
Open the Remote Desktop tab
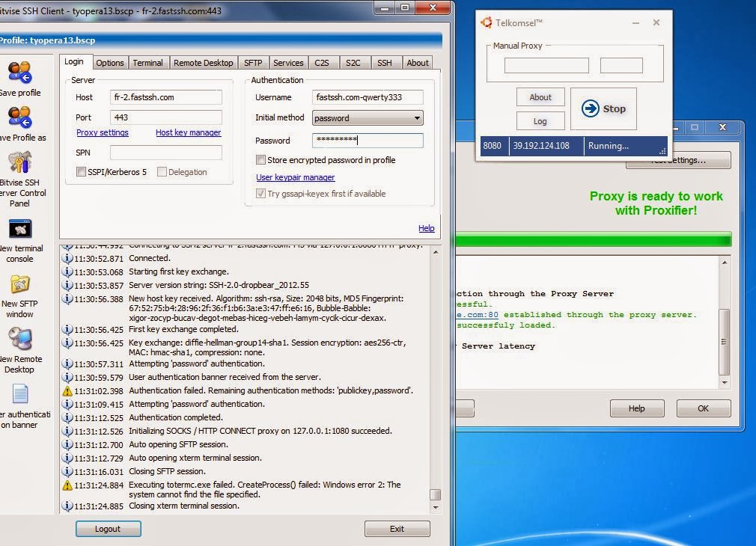[203, 63]
